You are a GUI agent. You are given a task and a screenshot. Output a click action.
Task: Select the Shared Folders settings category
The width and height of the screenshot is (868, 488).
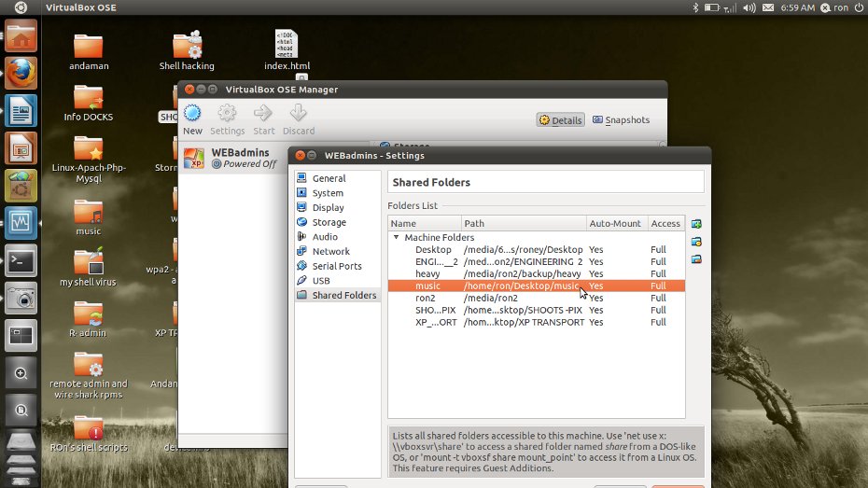(337, 295)
